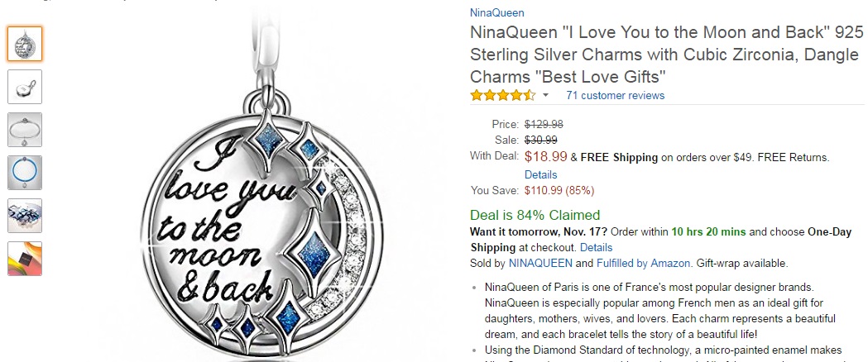Click Details link after One-Day Shipping
Viewport: 868px width, 362px height.
596,247
